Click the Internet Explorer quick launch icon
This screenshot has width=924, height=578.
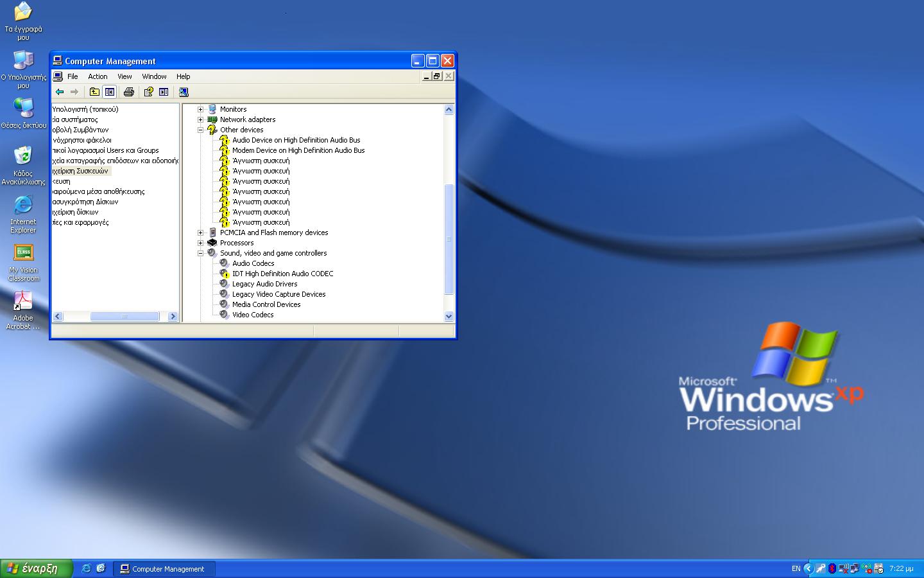point(86,568)
